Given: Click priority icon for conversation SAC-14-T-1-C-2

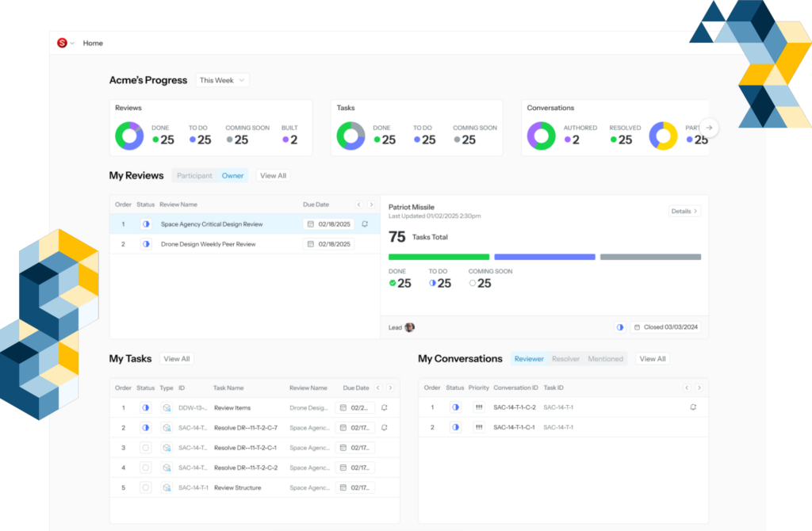Looking at the screenshot, I should (478, 407).
